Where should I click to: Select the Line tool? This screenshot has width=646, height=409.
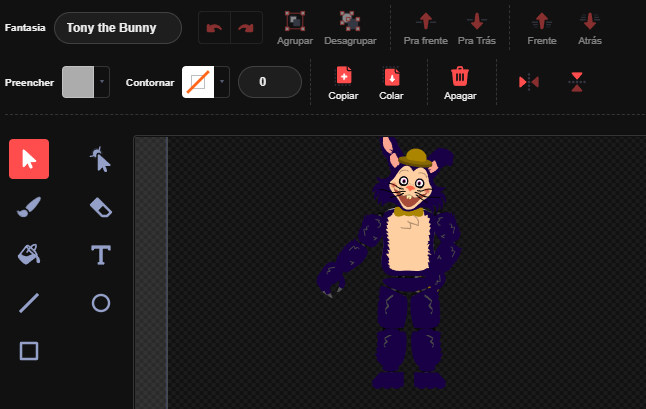[29, 303]
